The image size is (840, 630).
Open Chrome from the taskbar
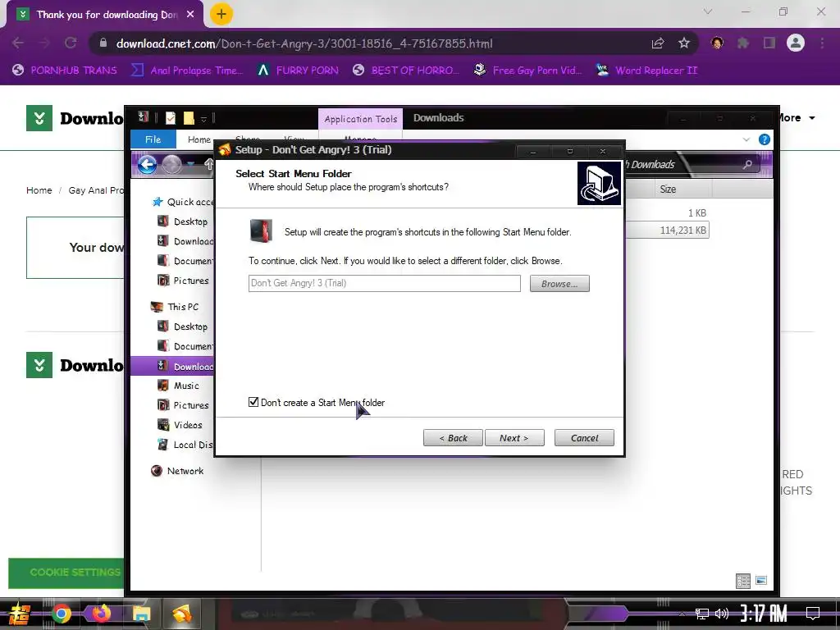click(x=61, y=614)
